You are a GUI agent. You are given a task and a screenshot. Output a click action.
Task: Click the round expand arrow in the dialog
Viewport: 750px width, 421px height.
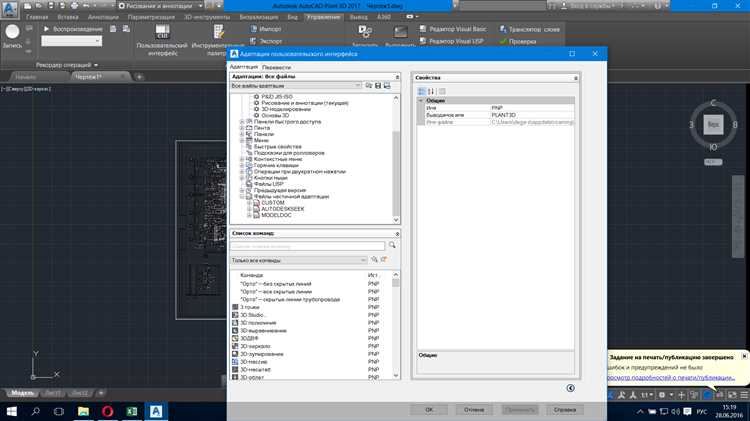pyautogui.click(x=570, y=388)
